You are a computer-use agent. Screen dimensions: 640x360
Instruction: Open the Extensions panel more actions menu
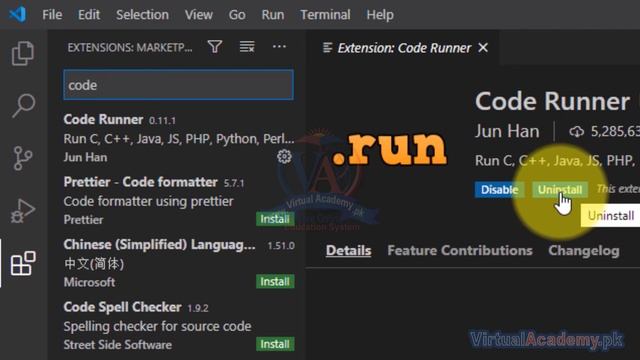coord(279,47)
